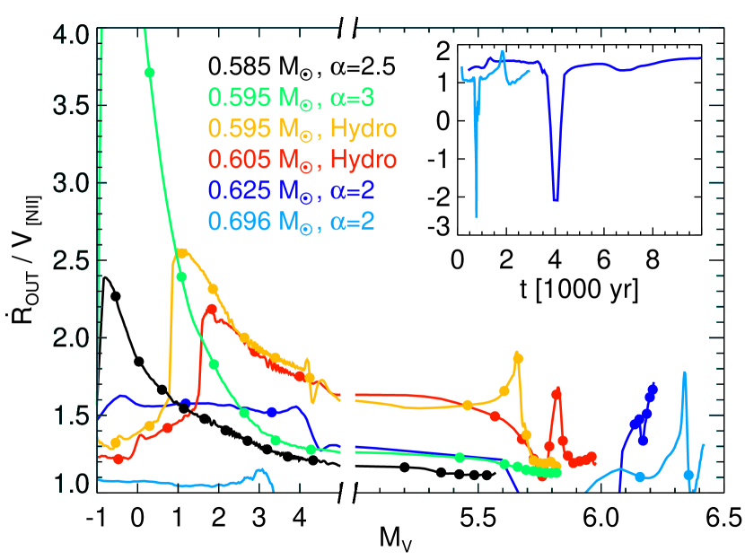The height and width of the screenshot is (560, 745).
Task: Click the y-axis tick label '3.5'
Action: 71,106
